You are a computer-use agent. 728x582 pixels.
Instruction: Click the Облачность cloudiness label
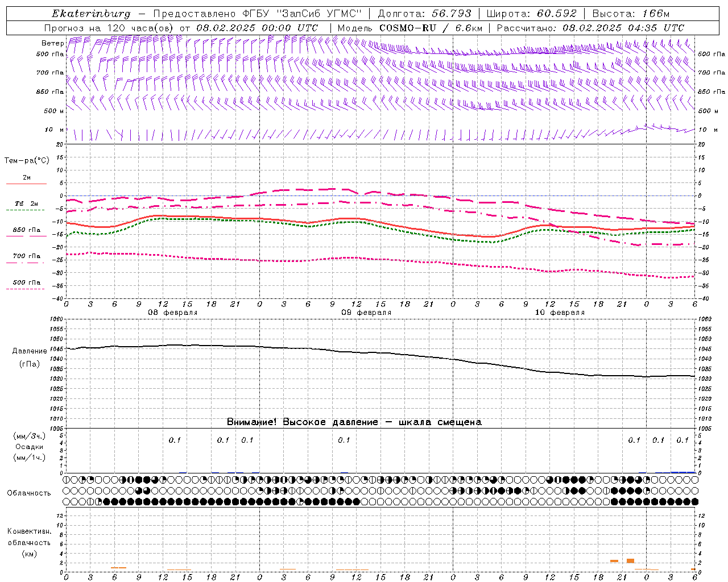[x=29, y=493]
